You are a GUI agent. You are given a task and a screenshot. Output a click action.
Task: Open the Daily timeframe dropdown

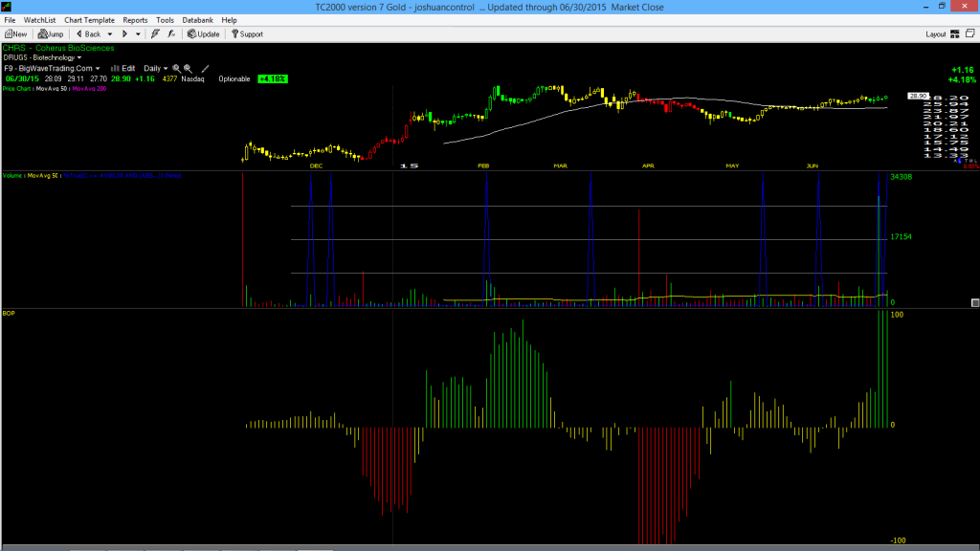click(156, 69)
